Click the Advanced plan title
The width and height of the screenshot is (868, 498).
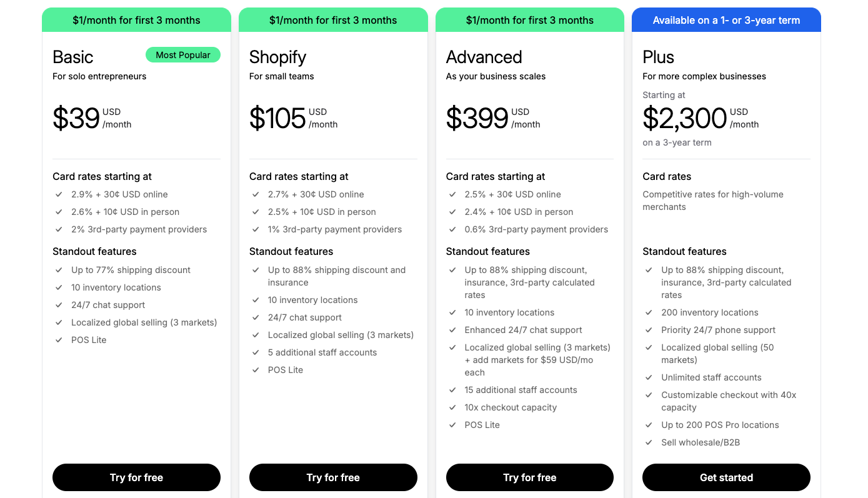[484, 57]
